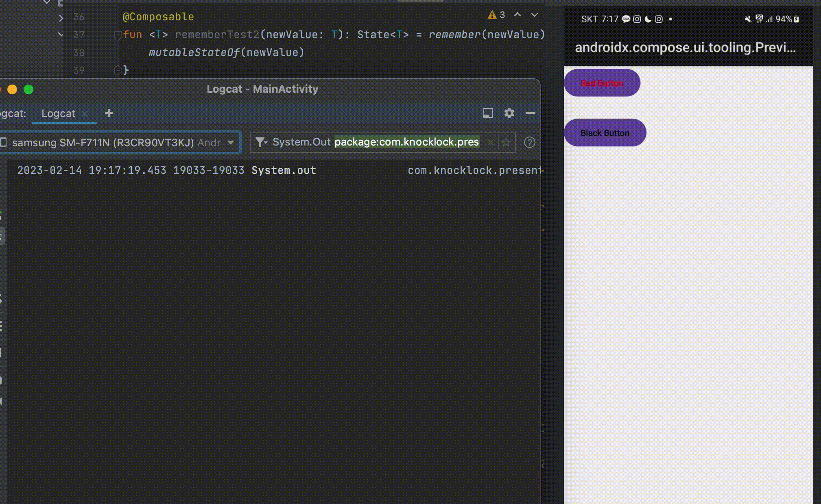
Task: Click inside the Logcat filter field
Action: point(407,142)
